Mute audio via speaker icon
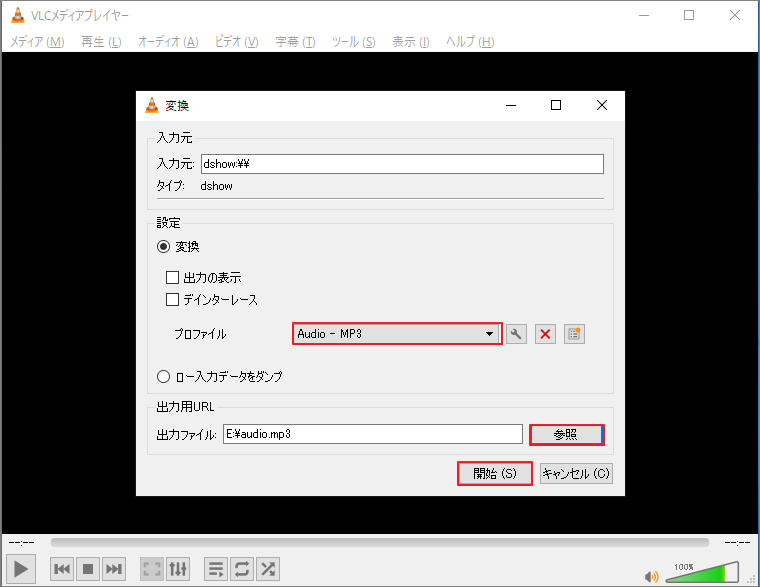This screenshot has height=587, width=760. 651,576
